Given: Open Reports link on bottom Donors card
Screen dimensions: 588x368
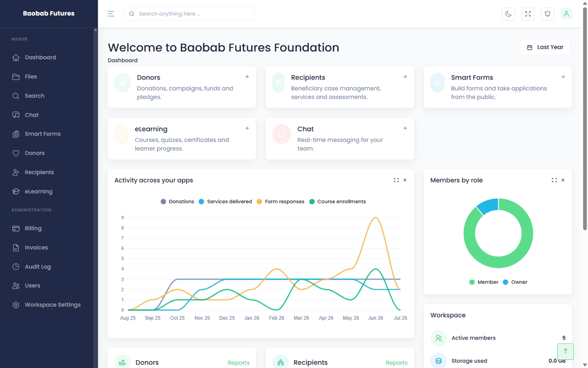Looking at the screenshot, I should pos(239,363).
